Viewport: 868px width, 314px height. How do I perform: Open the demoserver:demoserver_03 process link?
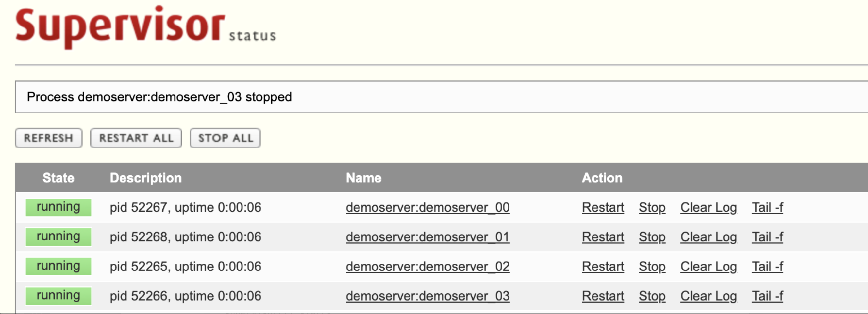pos(427,296)
